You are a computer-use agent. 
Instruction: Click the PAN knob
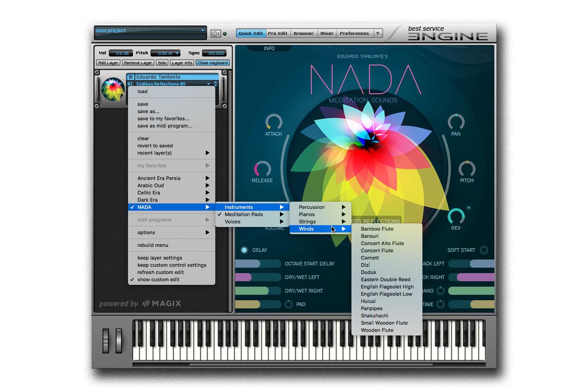456,121
